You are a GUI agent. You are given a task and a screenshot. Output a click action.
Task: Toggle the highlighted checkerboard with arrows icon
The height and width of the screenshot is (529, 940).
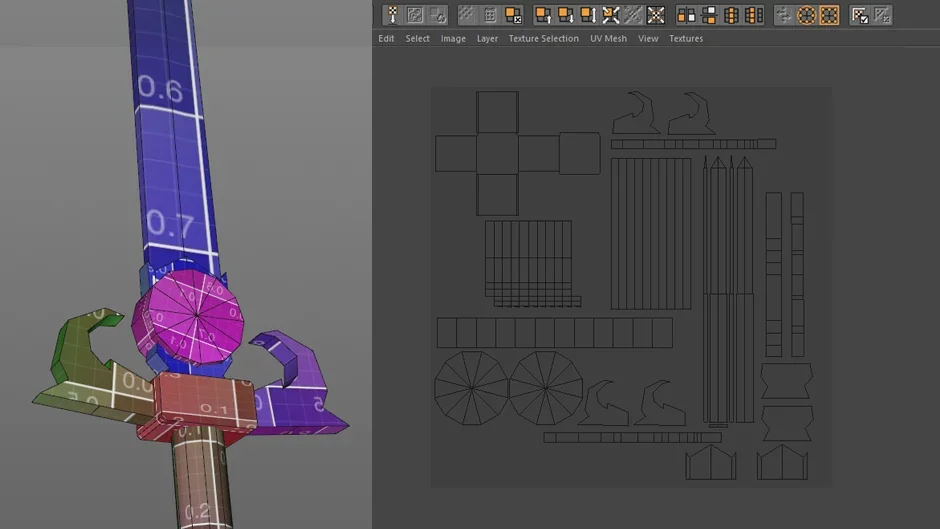pyautogui.click(x=656, y=15)
